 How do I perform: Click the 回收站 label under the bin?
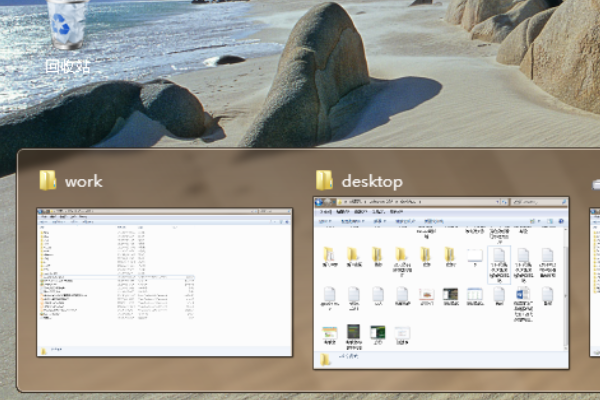coord(67,67)
